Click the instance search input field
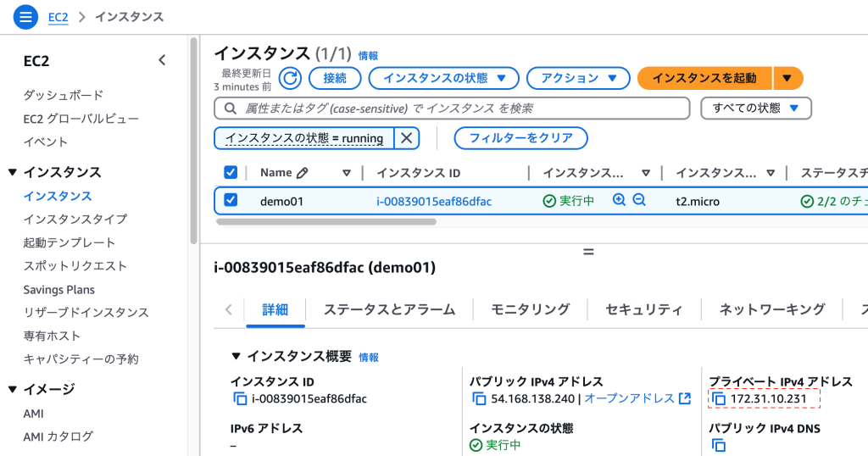Screen dimensions: 868x456 [x=452, y=108]
